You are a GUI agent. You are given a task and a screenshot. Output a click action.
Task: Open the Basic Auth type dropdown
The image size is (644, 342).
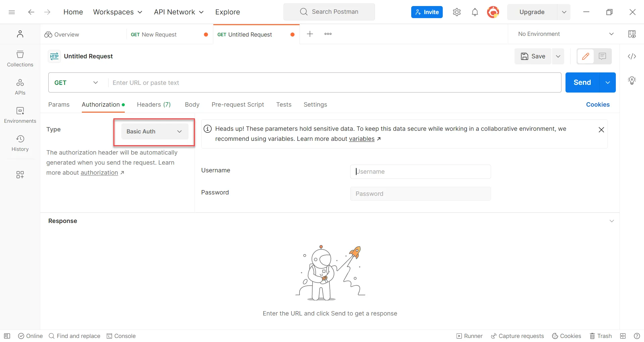point(155,131)
